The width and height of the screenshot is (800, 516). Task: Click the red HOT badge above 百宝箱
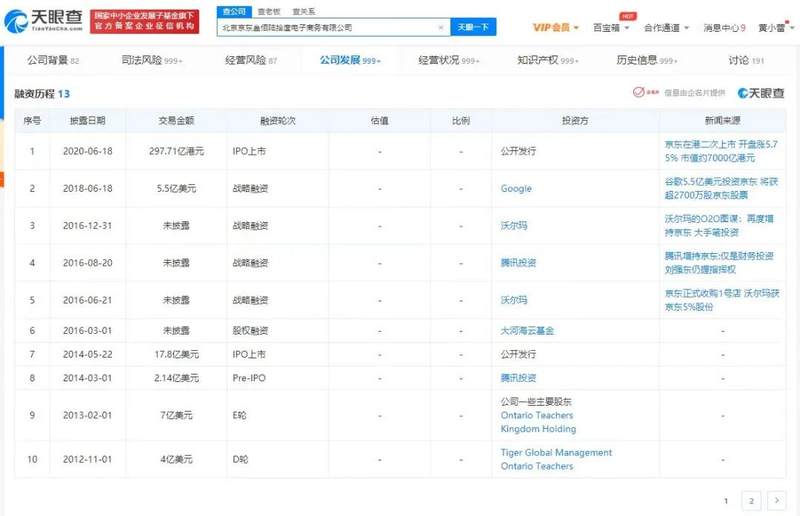click(628, 16)
